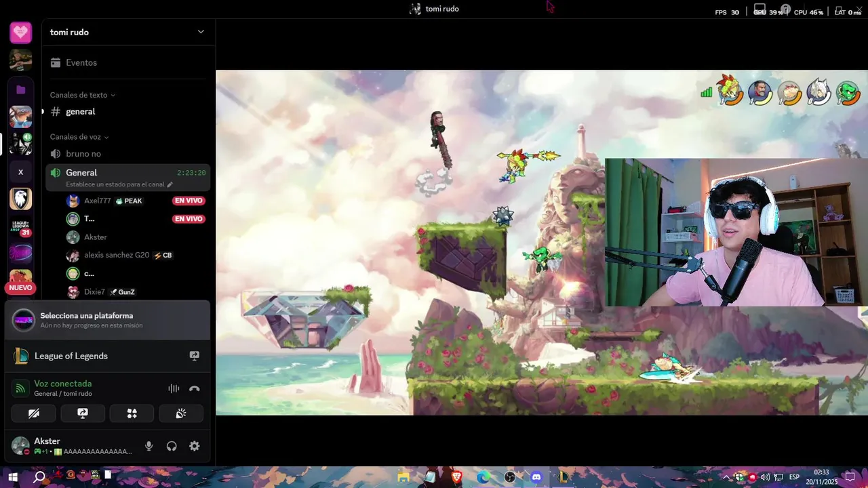
Task: Launch an activity from voice panel
Action: pyautogui.click(x=132, y=413)
